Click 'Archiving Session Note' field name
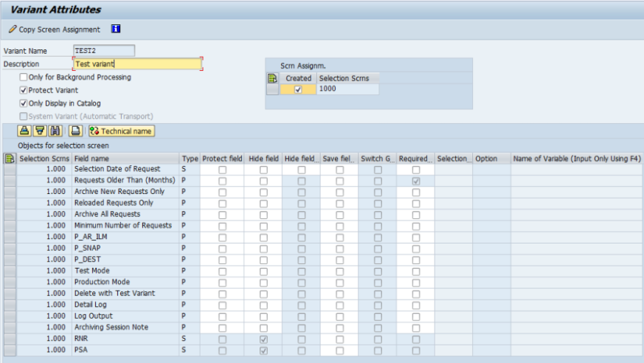This screenshot has width=644, height=363. (111, 328)
